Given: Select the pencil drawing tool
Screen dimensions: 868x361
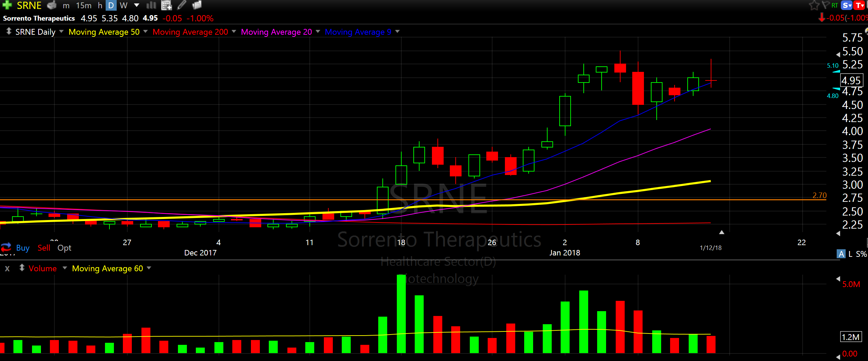Looking at the screenshot, I should click(x=182, y=5).
